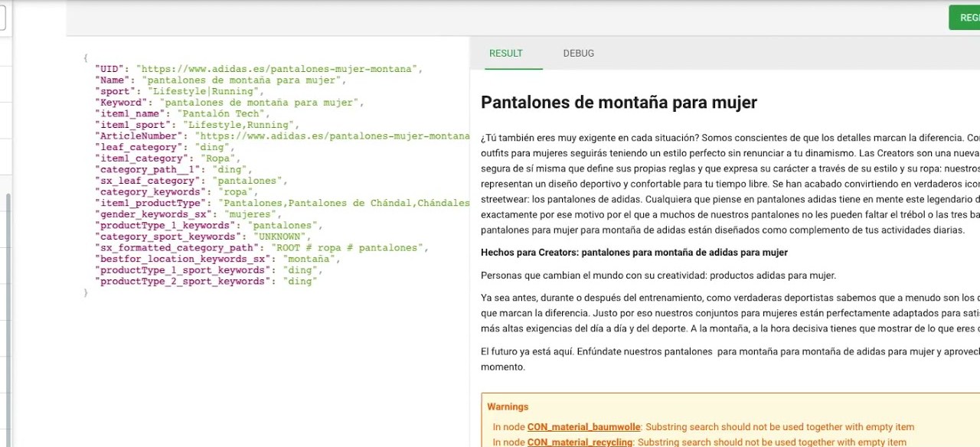This screenshot has height=447, width=980.
Task: Select the "sx_leaf_category" JSON key
Action: [x=146, y=181]
